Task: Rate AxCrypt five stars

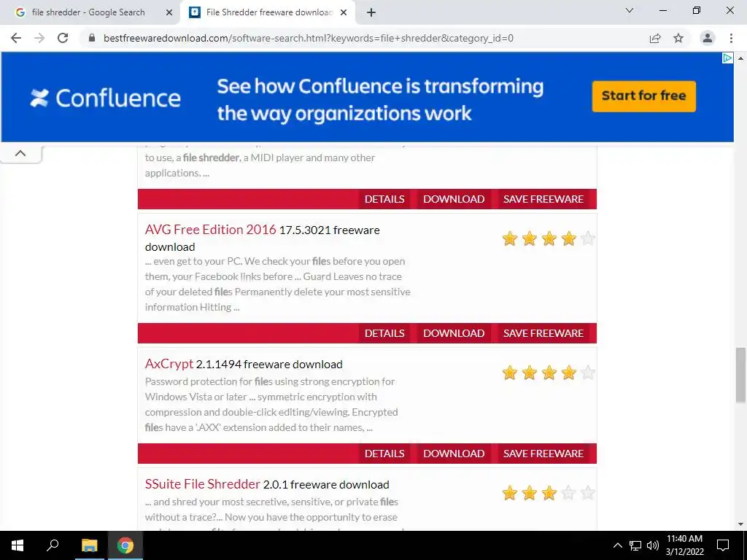Action: pyautogui.click(x=588, y=373)
